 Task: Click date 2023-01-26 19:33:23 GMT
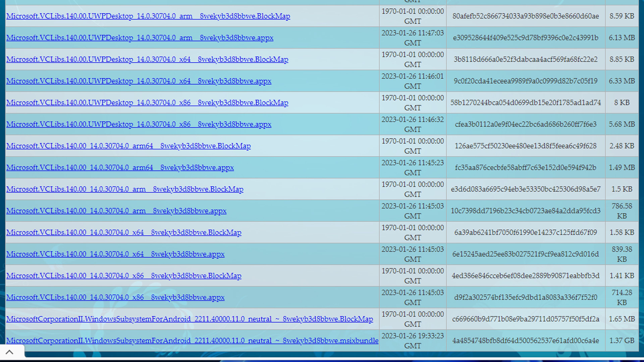tap(413, 341)
